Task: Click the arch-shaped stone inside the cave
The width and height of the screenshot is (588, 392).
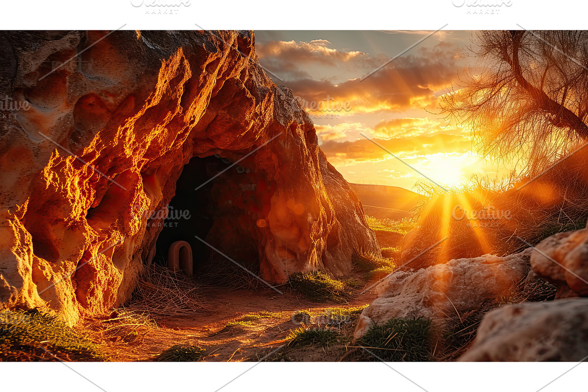Action: pyautogui.click(x=180, y=256)
